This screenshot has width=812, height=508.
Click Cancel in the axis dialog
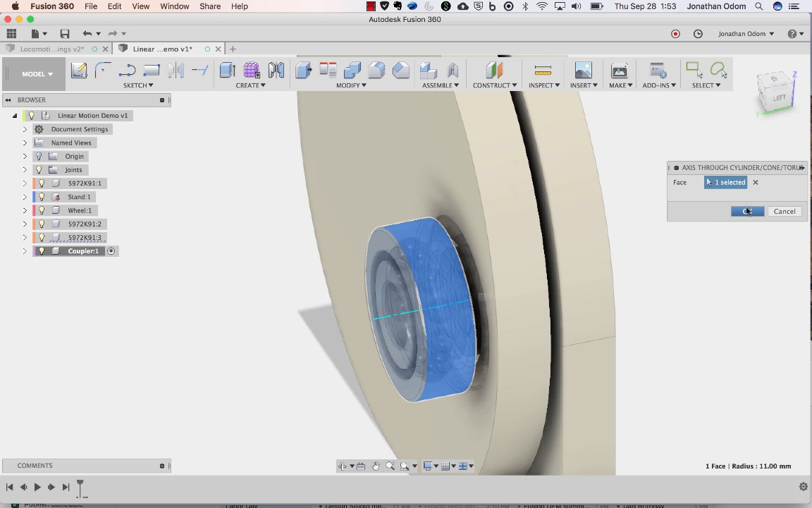coord(784,212)
